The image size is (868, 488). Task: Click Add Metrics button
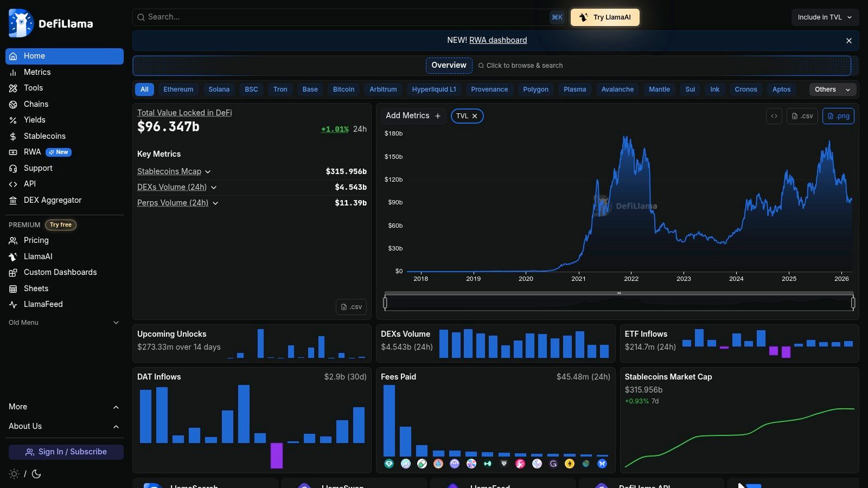pyautogui.click(x=413, y=115)
